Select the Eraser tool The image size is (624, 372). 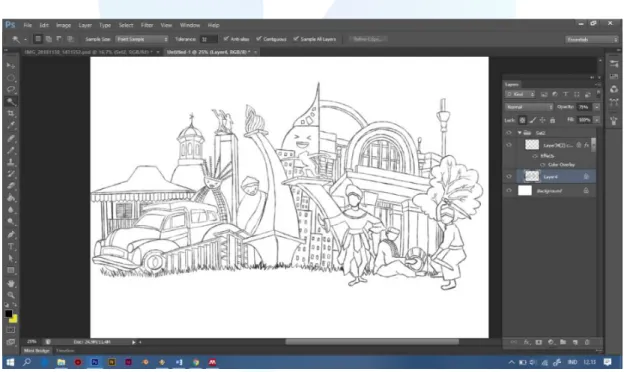tap(11, 186)
